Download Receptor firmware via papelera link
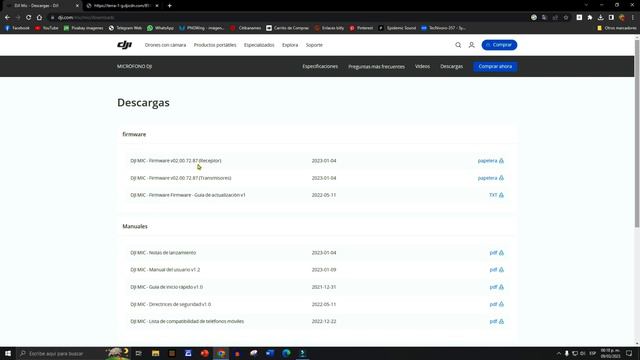640x360 pixels. click(491, 161)
